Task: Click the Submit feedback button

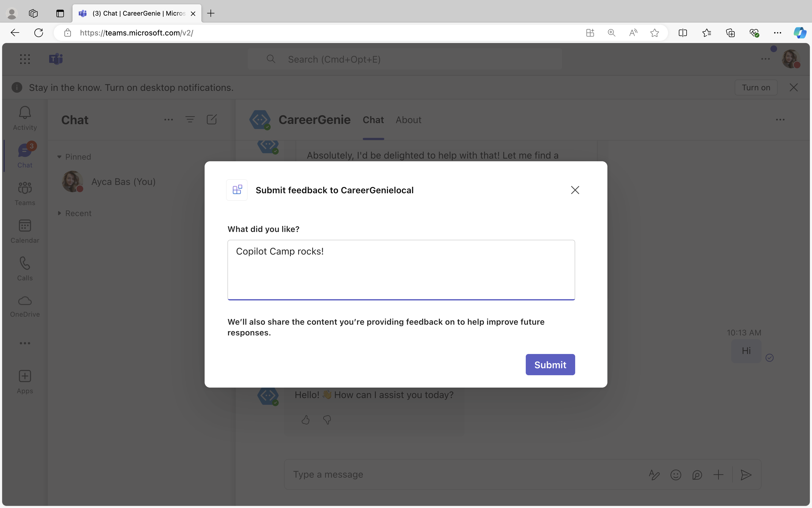Action: pos(550,364)
